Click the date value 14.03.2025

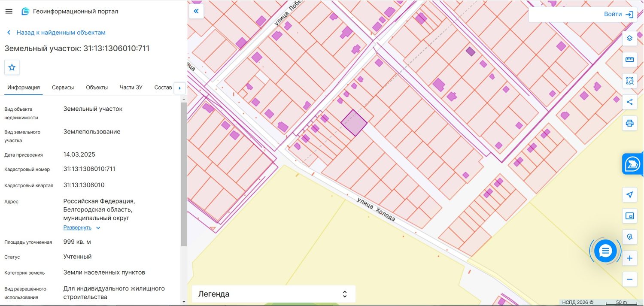(x=79, y=155)
